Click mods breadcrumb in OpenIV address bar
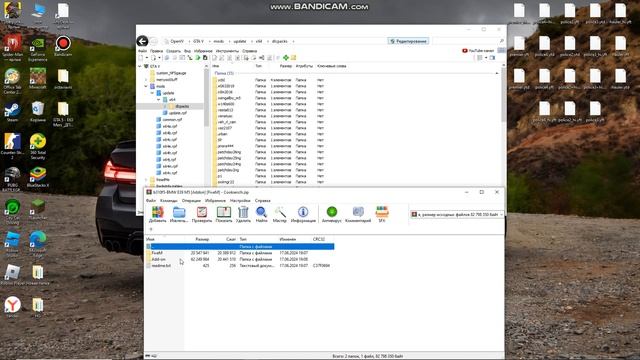The height and width of the screenshot is (360, 640). (x=219, y=41)
